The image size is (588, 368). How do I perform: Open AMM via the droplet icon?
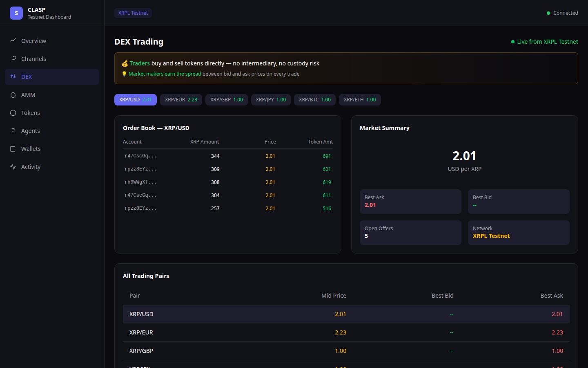(13, 94)
